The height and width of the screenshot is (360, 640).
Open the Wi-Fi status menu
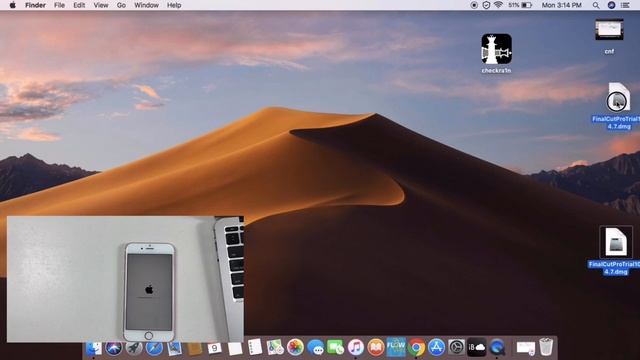pyautogui.click(x=498, y=5)
